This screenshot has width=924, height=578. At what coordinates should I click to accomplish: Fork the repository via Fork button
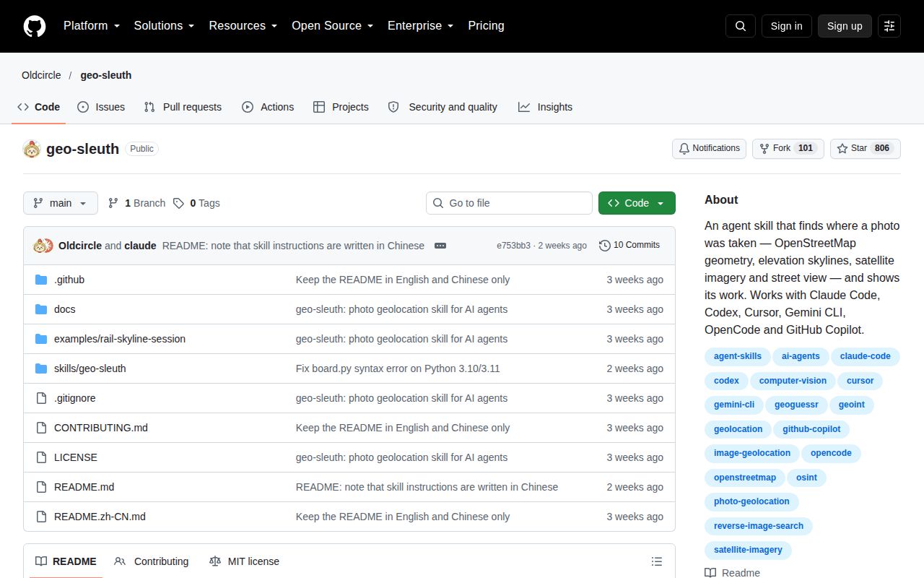point(788,149)
